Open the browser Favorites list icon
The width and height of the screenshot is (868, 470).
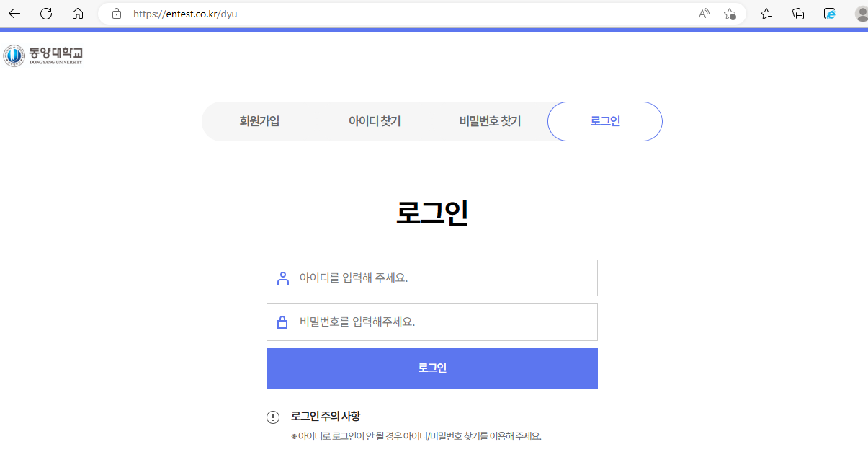[x=766, y=14]
